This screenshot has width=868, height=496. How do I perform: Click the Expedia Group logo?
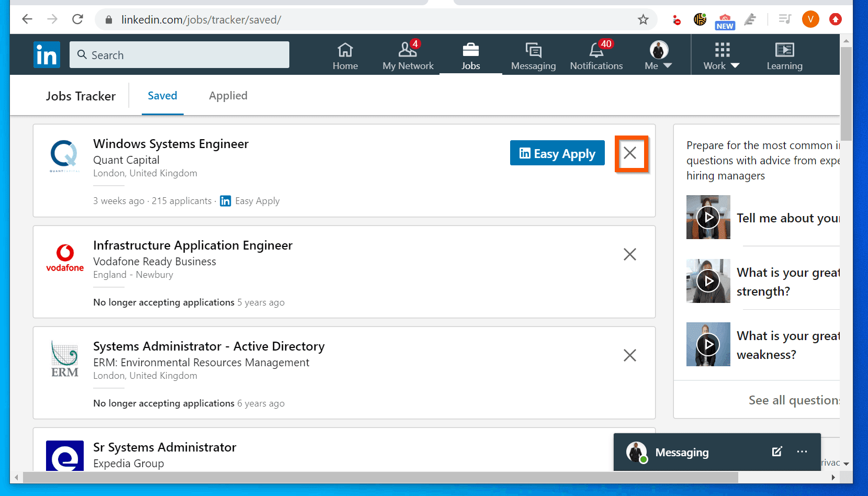[x=65, y=456]
